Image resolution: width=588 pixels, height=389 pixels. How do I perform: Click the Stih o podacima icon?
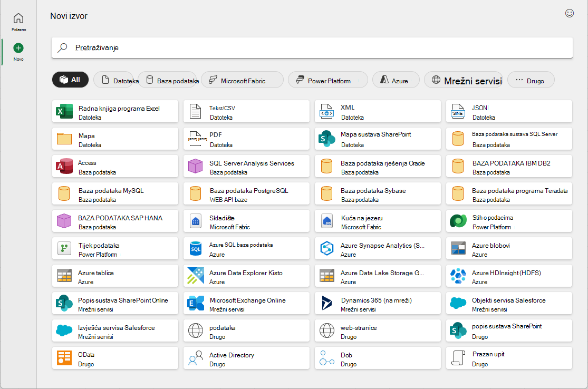click(x=458, y=221)
